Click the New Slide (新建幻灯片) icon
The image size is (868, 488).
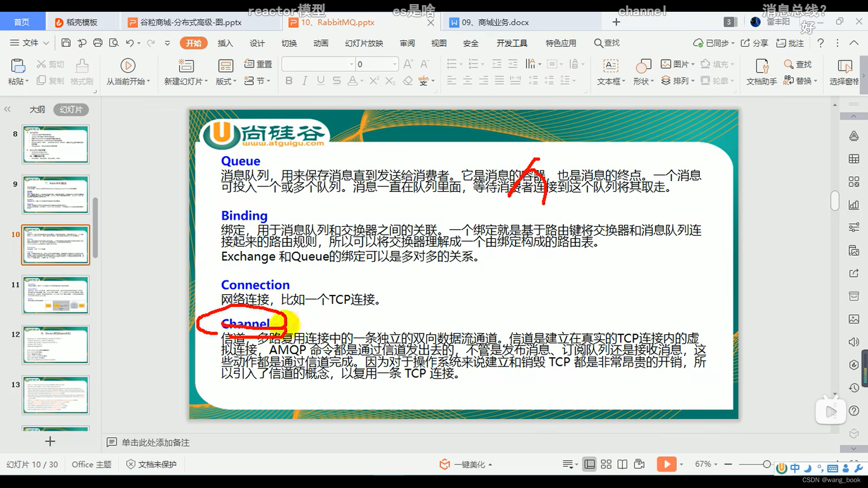[186, 66]
